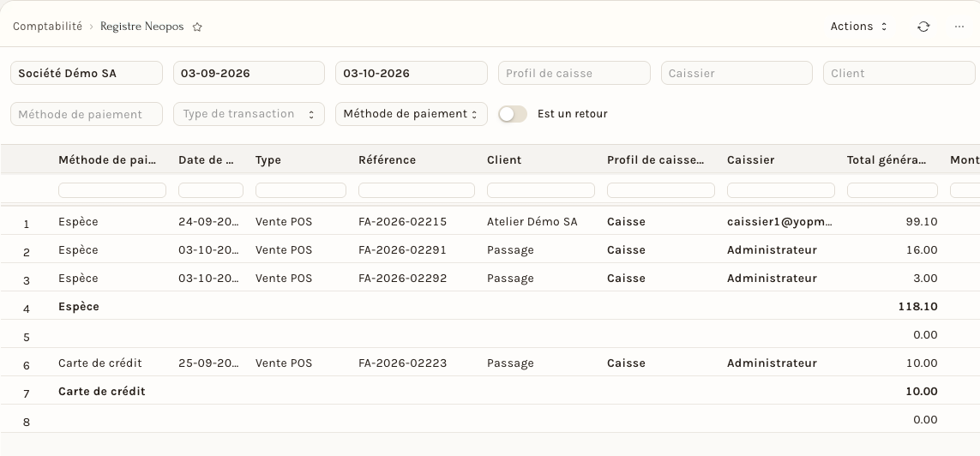Click the 99.10 total cell
The image size is (980, 456).
tap(921, 222)
